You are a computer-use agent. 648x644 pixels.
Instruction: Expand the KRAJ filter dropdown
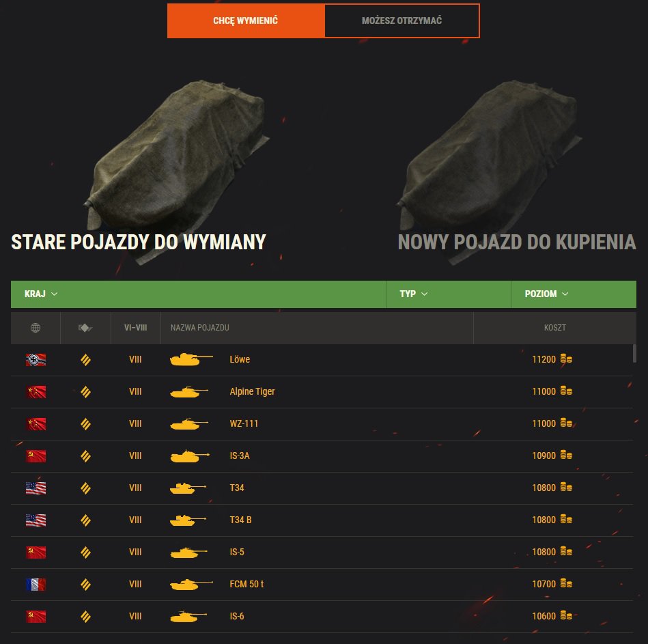[x=41, y=294]
